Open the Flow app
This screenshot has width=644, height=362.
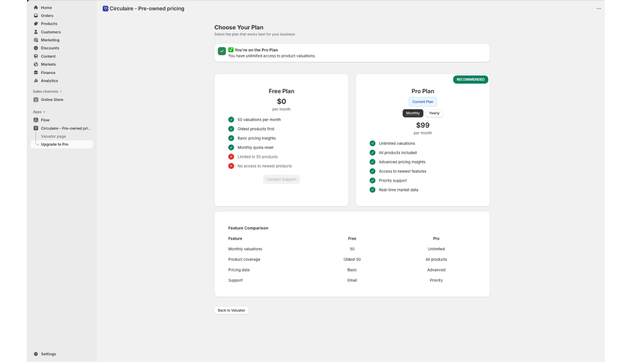tap(45, 120)
